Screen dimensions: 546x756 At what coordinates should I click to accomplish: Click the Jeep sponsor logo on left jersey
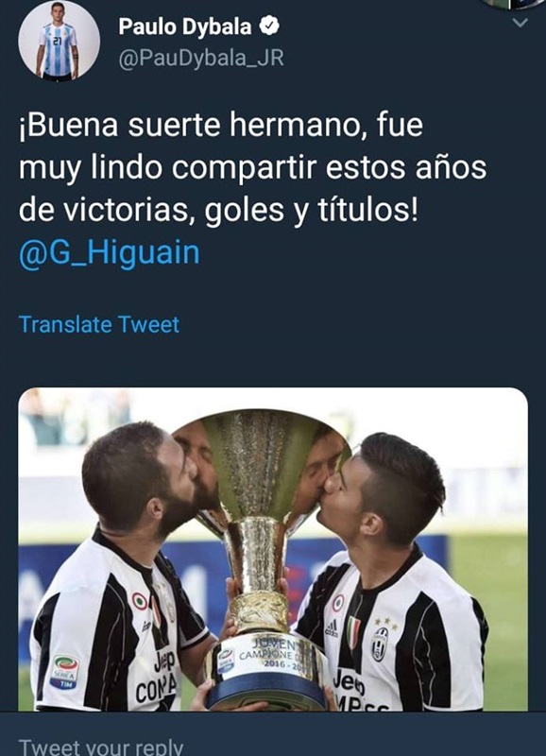point(164,663)
